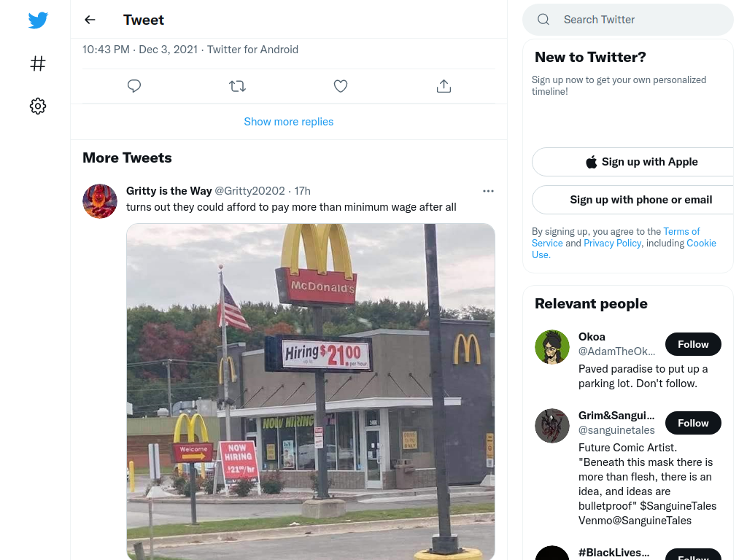Follow Okoa @AdamTheOk
Screen dimensions: 747x560
pyautogui.click(x=693, y=344)
